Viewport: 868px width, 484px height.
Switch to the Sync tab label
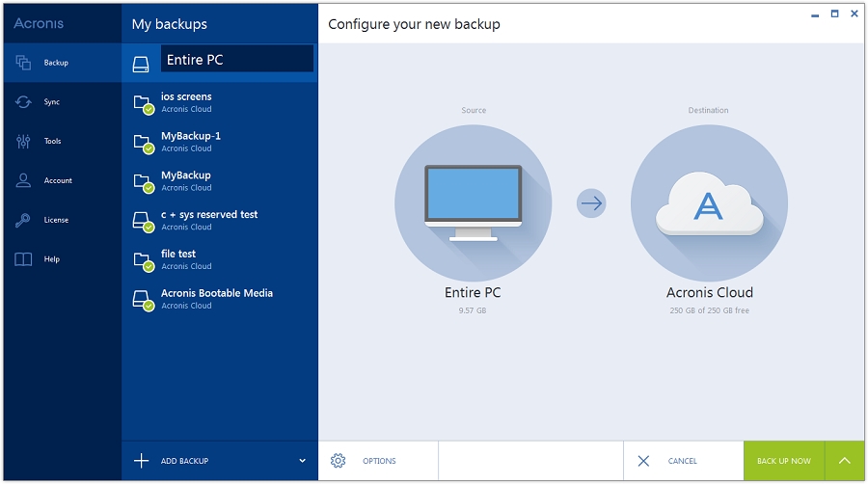[51, 102]
